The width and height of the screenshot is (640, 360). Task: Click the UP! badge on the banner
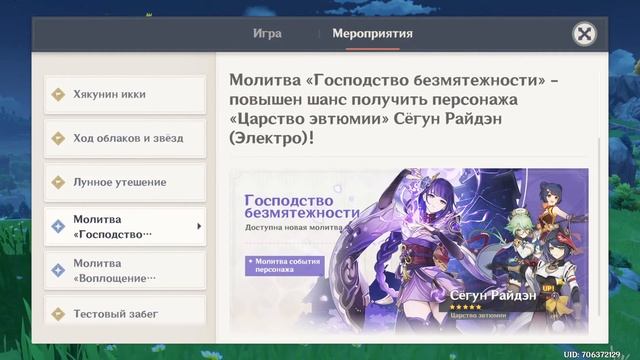coord(548,289)
